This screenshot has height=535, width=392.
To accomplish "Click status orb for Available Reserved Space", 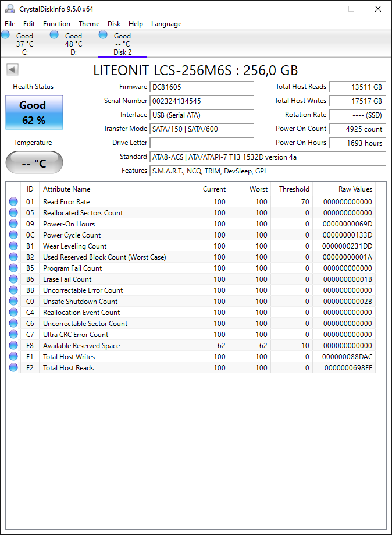I will coord(13,345).
